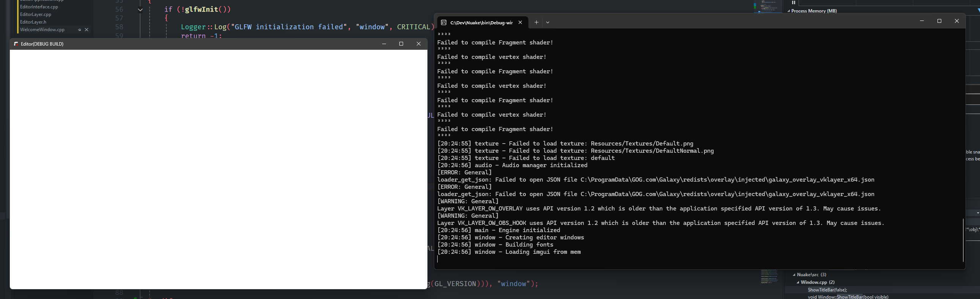
Task: Select the C:\Dev\Nuake\bin\Debug-win terminal tab
Action: coord(482,22)
